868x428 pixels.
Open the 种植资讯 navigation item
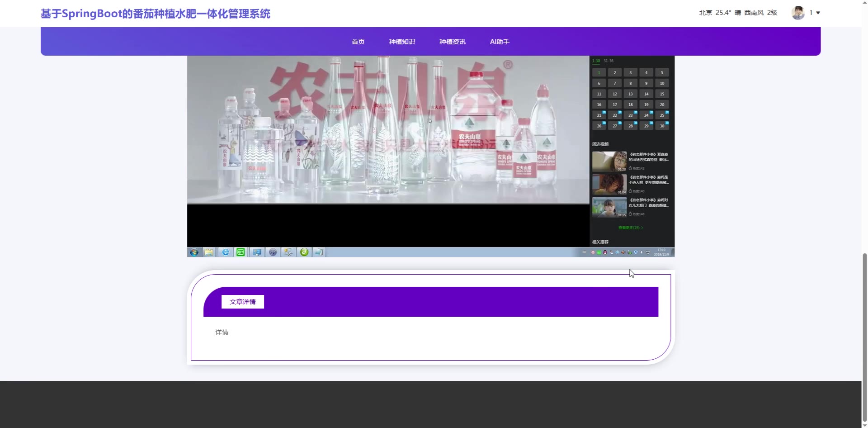452,42
